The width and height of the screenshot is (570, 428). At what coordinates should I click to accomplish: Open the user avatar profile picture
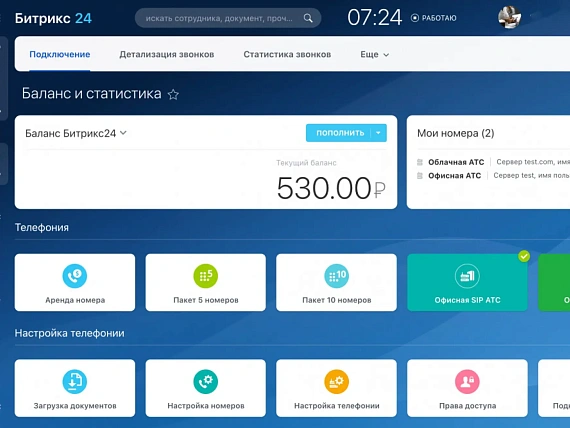pos(509,17)
